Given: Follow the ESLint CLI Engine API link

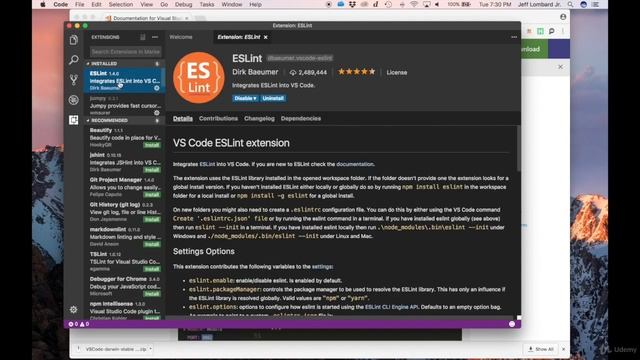Looking at the screenshot, I should (391, 307).
